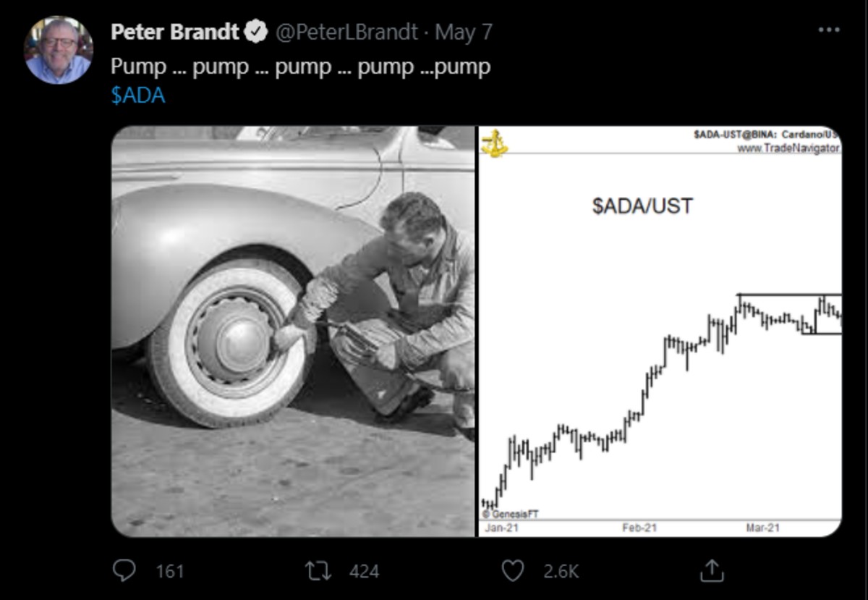
Task: Click the 161 replies count
Action: point(170,572)
